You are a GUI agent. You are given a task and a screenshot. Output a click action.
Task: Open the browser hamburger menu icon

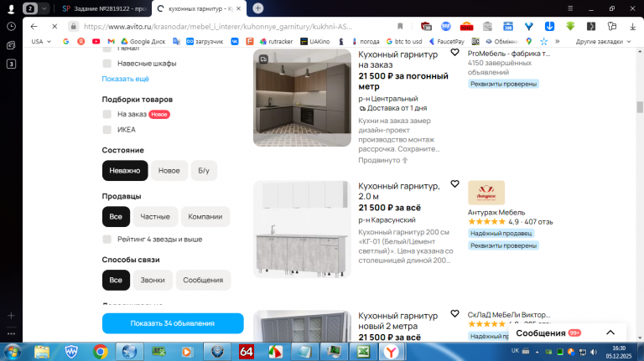tap(570, 8)
